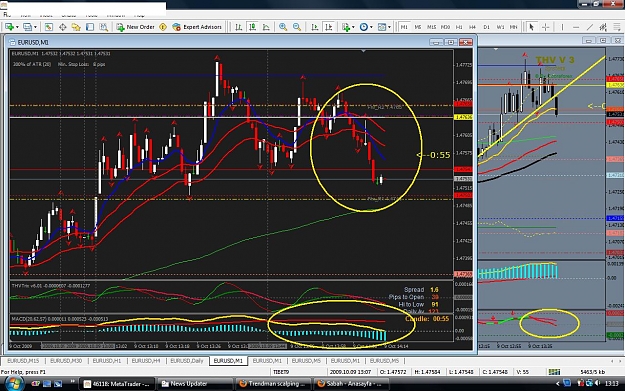This screenshot has width=625, height=391.
Task: Zoom out of the chart
Action: click(x=297, y=27)
